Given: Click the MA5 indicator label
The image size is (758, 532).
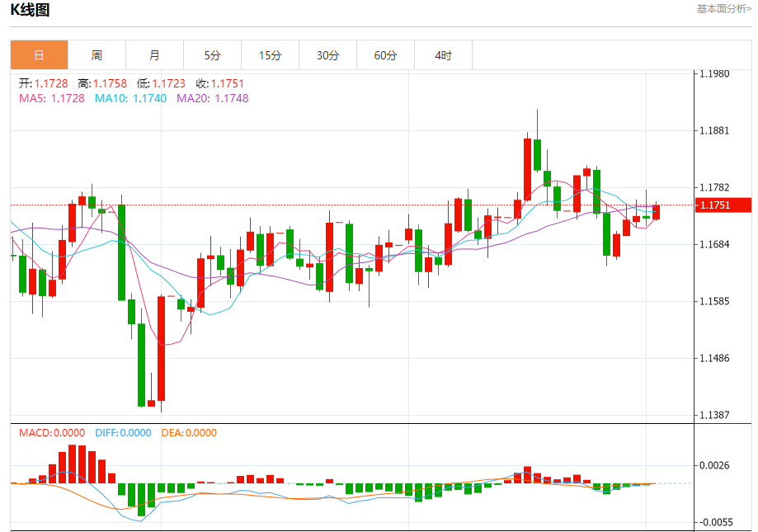Looking at the screenshot, I should coord(52,99).
